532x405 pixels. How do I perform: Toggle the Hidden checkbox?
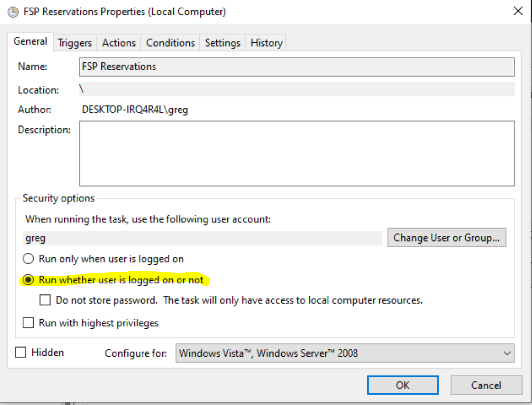pyautogui.click(x=21, y=352)
